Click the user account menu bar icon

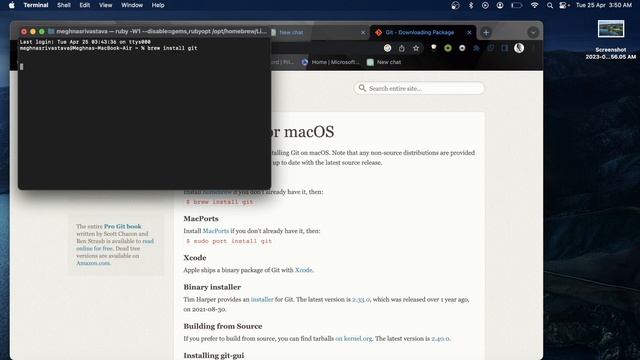500,5
